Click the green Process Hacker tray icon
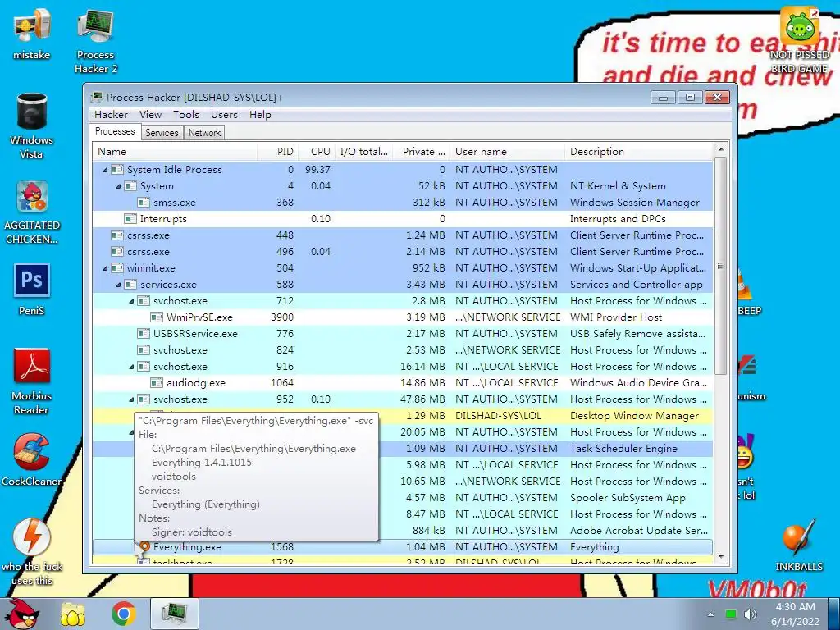Viewport: 840px width, 630px height. tap(730, 614)
